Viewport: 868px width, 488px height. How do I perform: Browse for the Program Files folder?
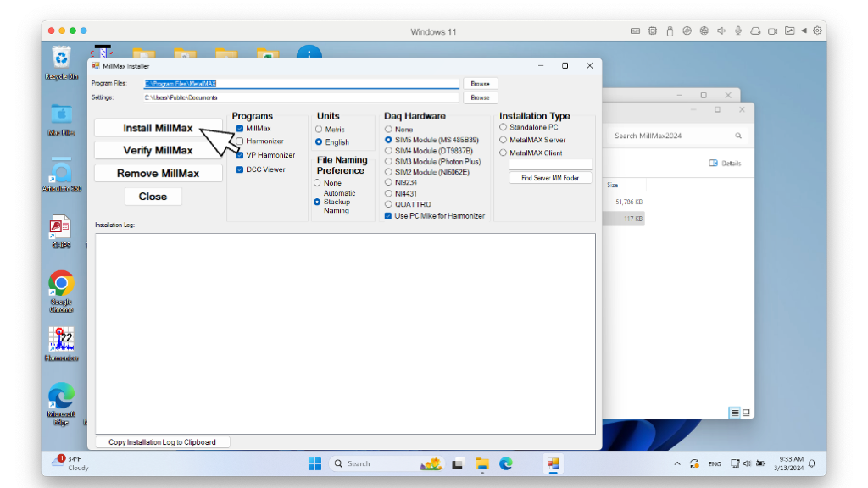(x=480, y=84)
